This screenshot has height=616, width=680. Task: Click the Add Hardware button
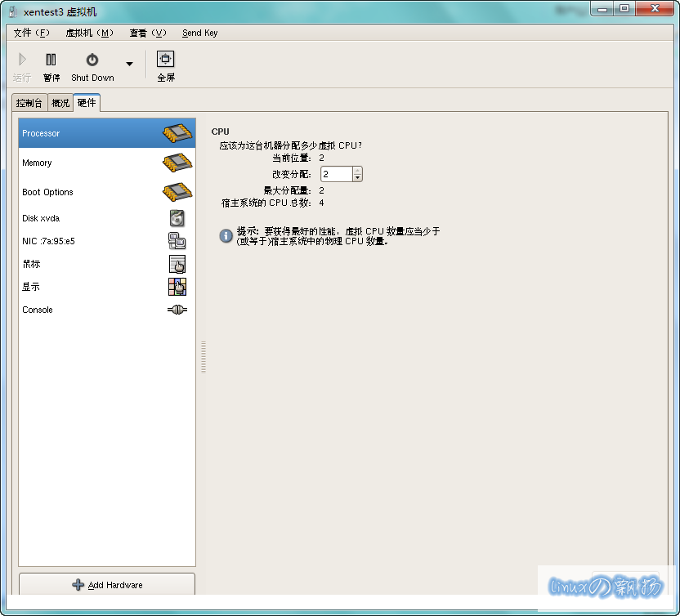pyautogui.click(x=107, y=585)
